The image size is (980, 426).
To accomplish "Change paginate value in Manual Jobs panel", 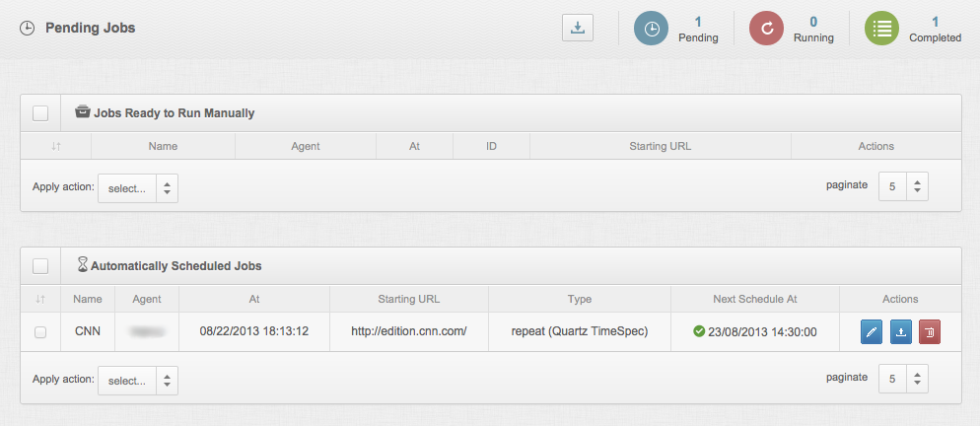I will [x=903, y=186].
